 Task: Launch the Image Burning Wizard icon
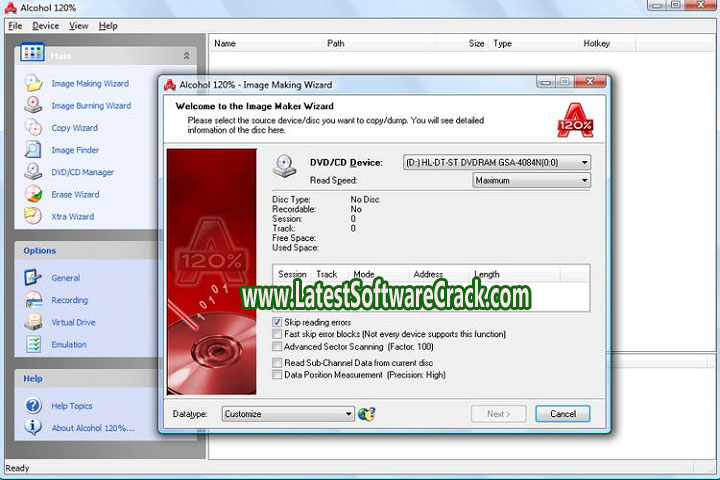(x=33, y=105)
